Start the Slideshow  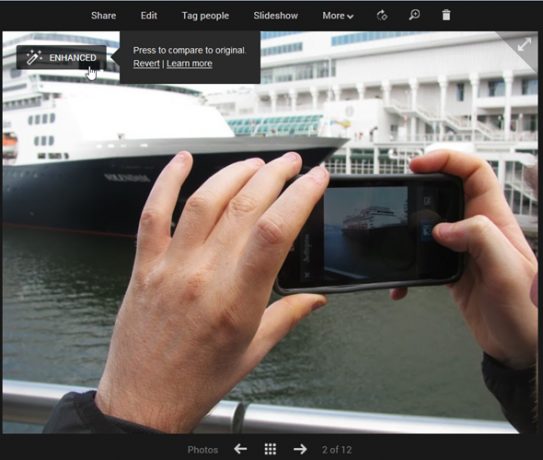[x=276, y=16]
